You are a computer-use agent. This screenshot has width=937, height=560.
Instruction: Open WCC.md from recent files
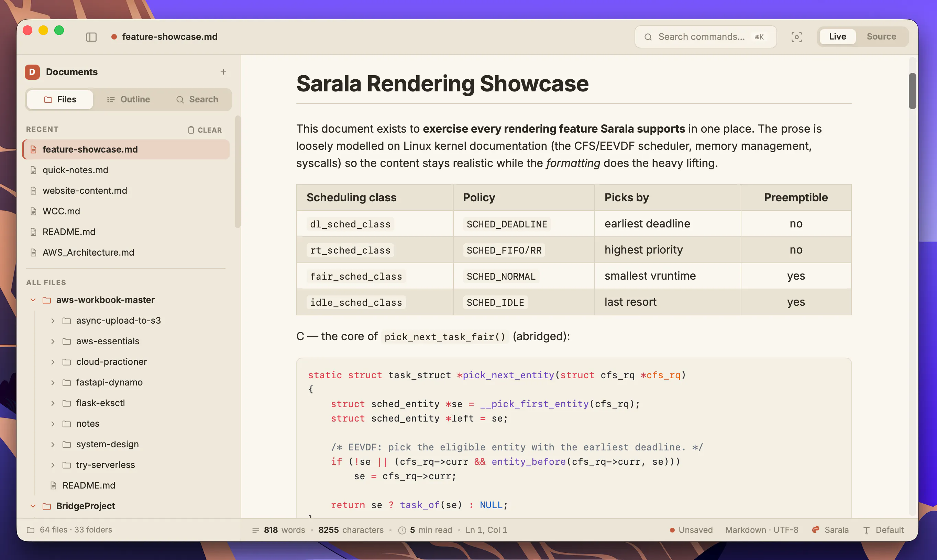pyautogui.click(x=126, y=211)
